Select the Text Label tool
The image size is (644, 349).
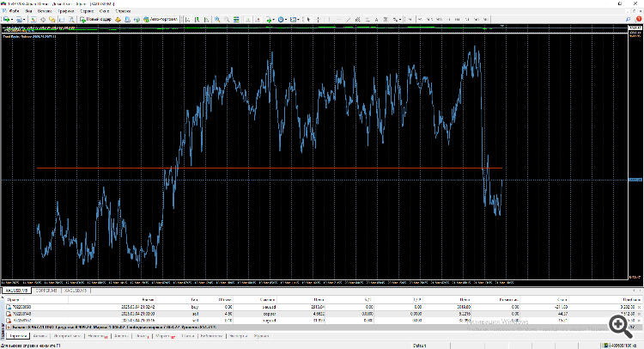pyautogui.click(x=386, y=19)
